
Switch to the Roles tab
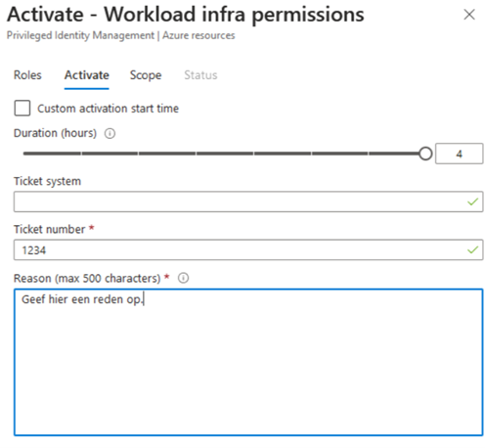coord(27,75)
